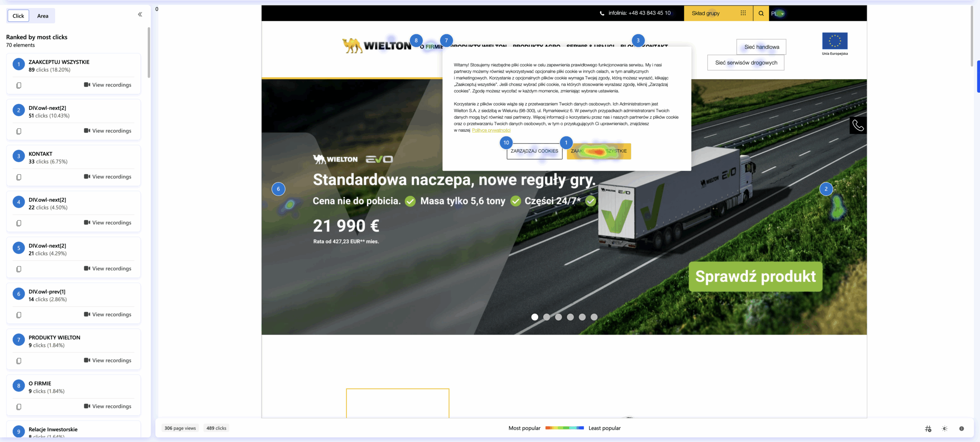Click the Sieć serwisów drogowych box
The height and width of the screenshot is (442, 980).
coord(746,63)
